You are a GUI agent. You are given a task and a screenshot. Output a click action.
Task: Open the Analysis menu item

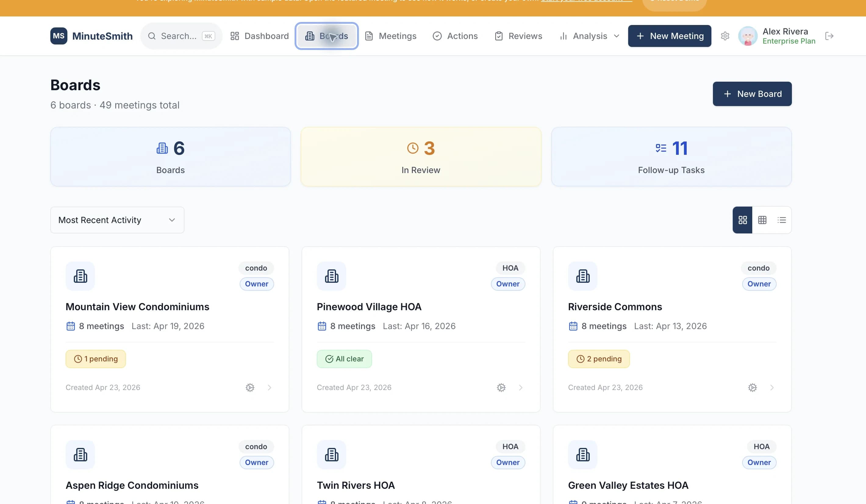click(589, 36)
